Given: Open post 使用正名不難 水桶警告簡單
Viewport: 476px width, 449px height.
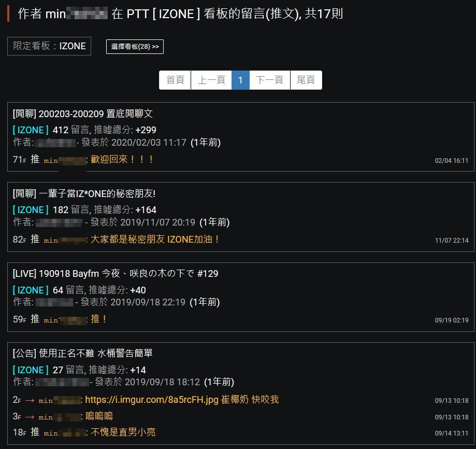Looking at the screenshot, I should point(82,353).
